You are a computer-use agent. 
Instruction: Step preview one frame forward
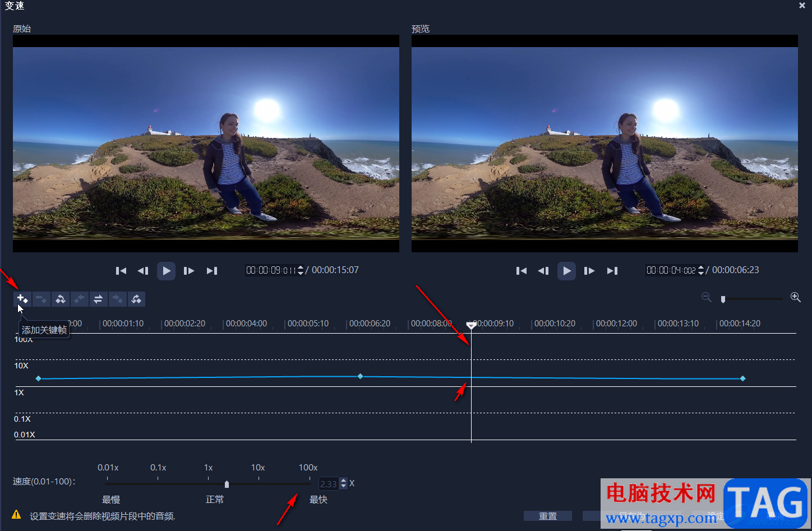pos(589,271)
